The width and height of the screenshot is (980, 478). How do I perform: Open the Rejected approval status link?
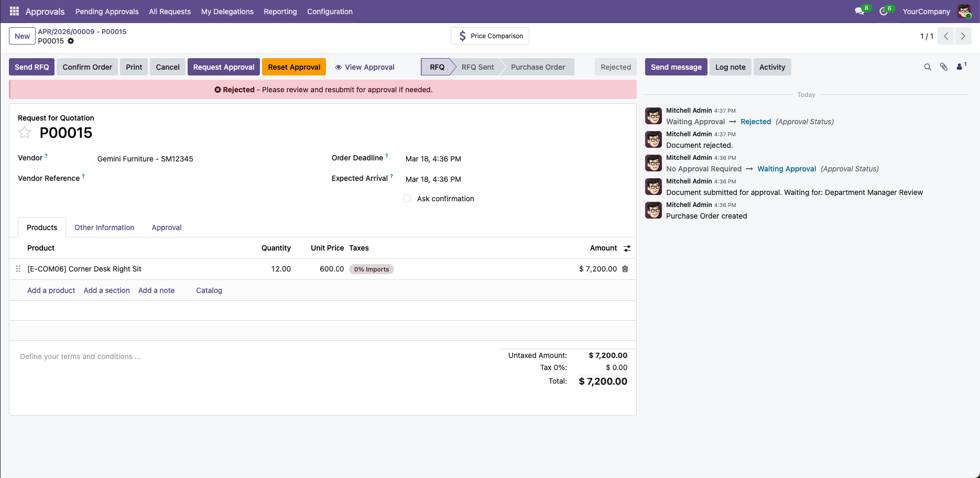pyautogui.click(x=756, y=121)
